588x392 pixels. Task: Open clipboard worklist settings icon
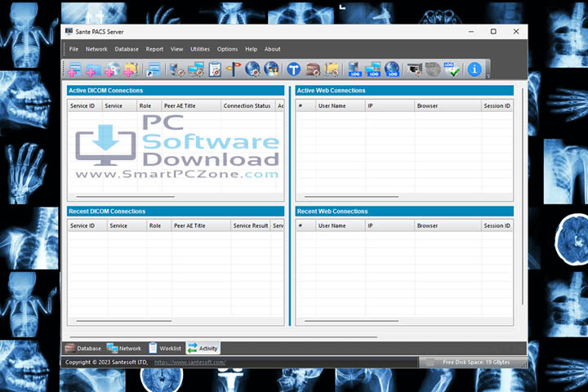pyautogui.click(x=215, y=69)
